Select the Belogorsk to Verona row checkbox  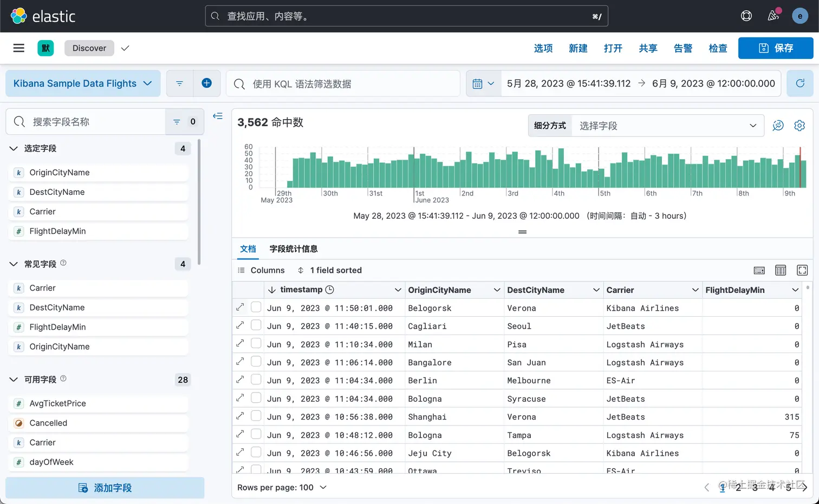[x=256, y=307]
